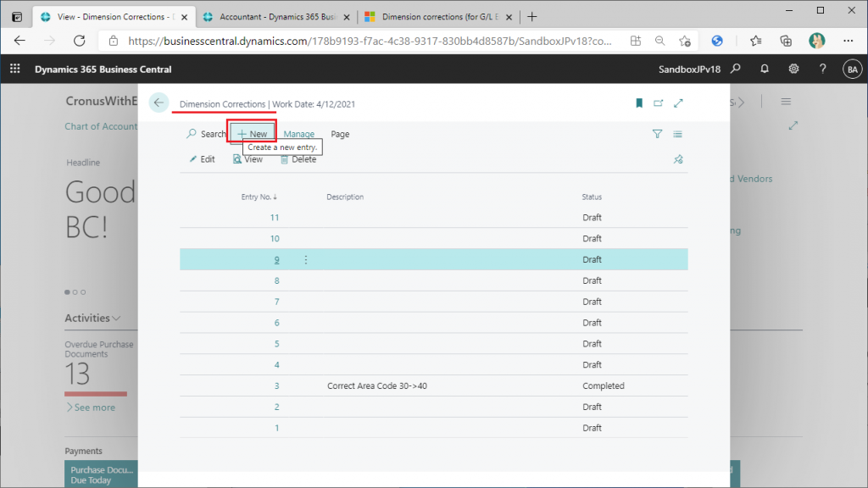
Task: Pin the action bar
Action: (x=678, y=159)
